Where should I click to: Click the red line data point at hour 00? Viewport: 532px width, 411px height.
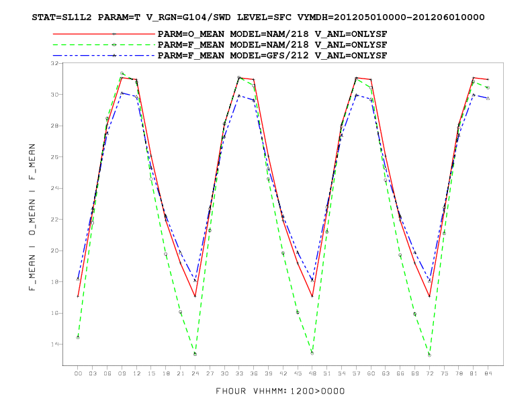pos(78,296)
